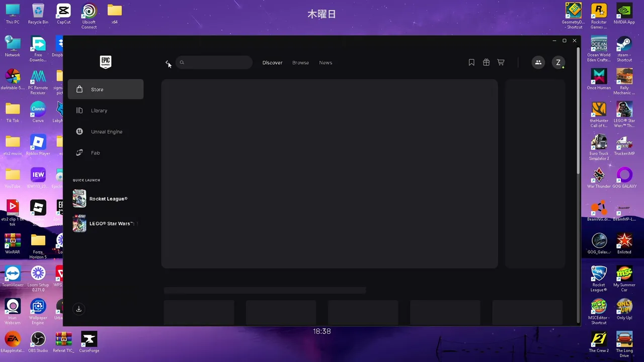
Task: Click the Epic Games logo
Action: [x=105, y=62]
